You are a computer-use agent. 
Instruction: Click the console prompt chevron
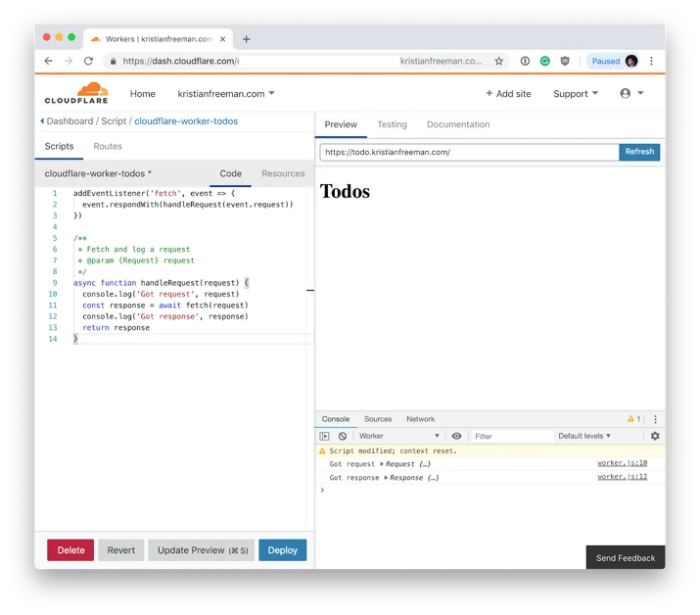click(x=322, y=490)
